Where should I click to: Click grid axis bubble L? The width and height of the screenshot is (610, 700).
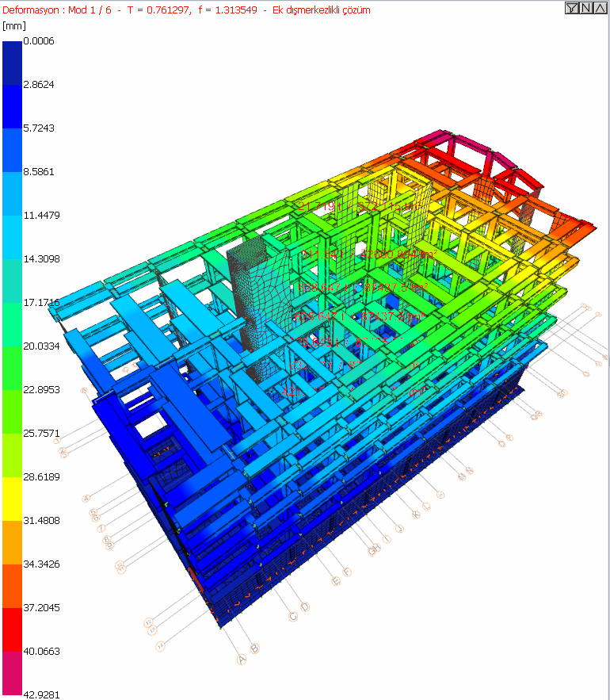(426, 507)
